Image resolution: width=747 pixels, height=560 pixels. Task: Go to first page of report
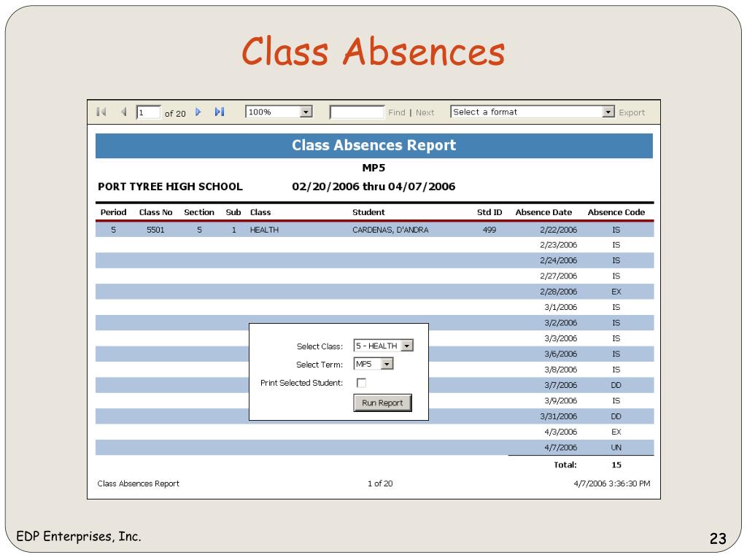(x=101, y=112)
